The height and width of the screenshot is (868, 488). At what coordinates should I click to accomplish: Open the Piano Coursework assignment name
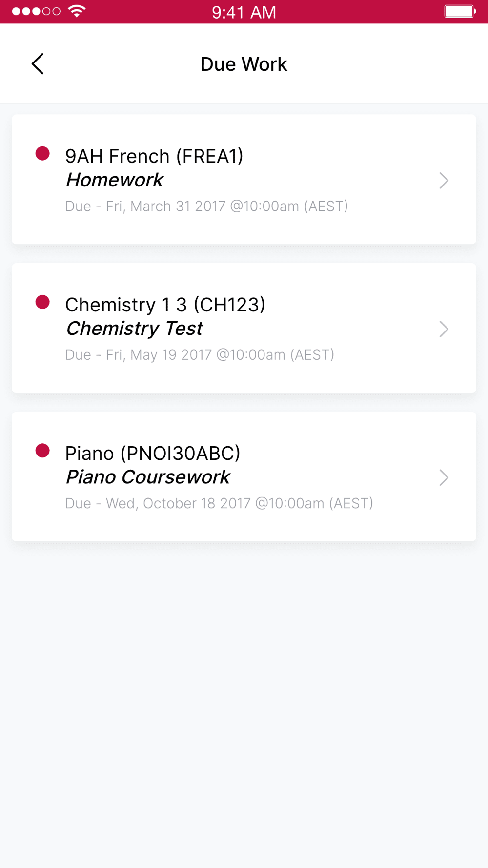(148, 477)
